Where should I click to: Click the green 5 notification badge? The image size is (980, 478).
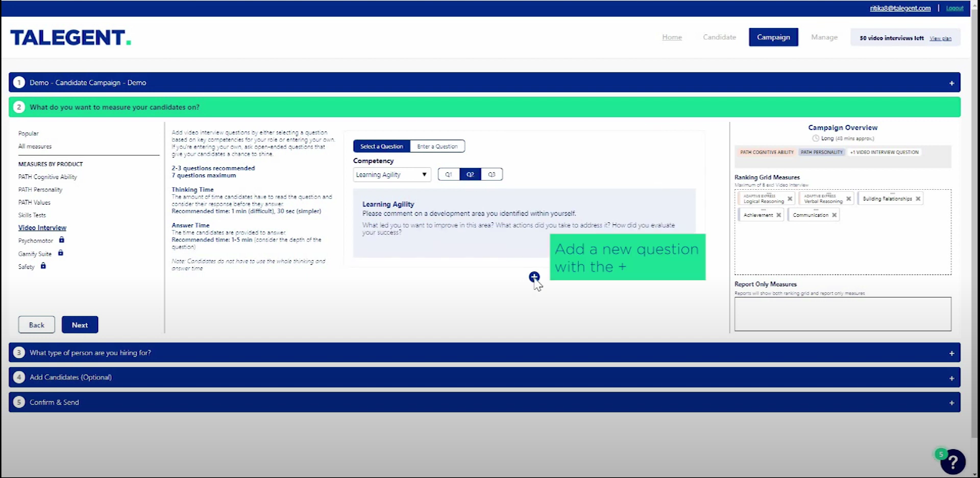[941, 454]
